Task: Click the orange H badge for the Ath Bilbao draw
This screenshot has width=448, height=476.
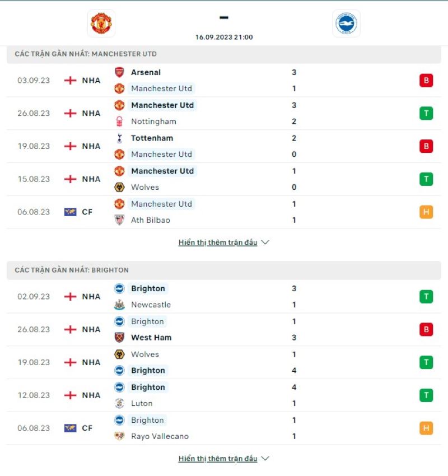Action: pyautogui.click(x=426, y=212)
